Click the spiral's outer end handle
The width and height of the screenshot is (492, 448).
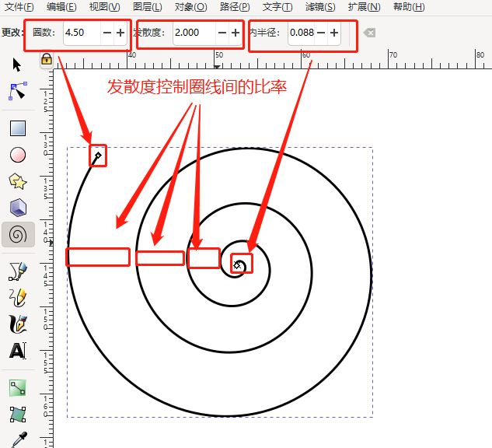[98, 155]
